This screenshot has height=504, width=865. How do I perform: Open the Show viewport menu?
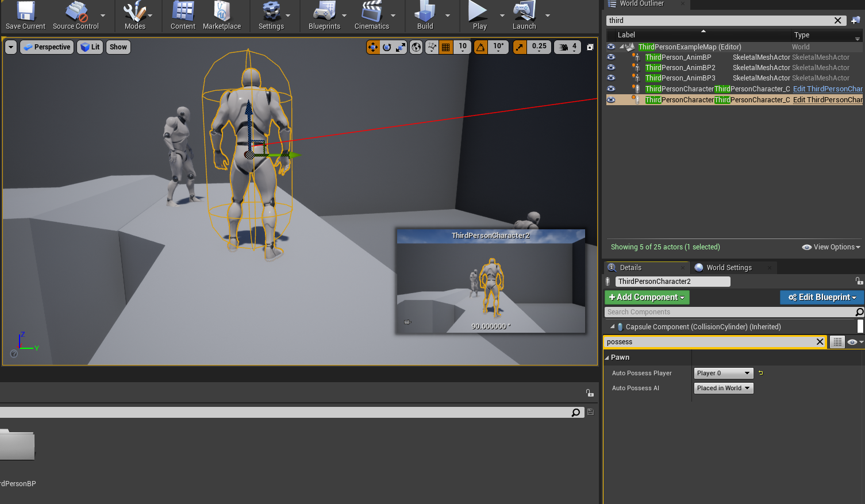118,47
